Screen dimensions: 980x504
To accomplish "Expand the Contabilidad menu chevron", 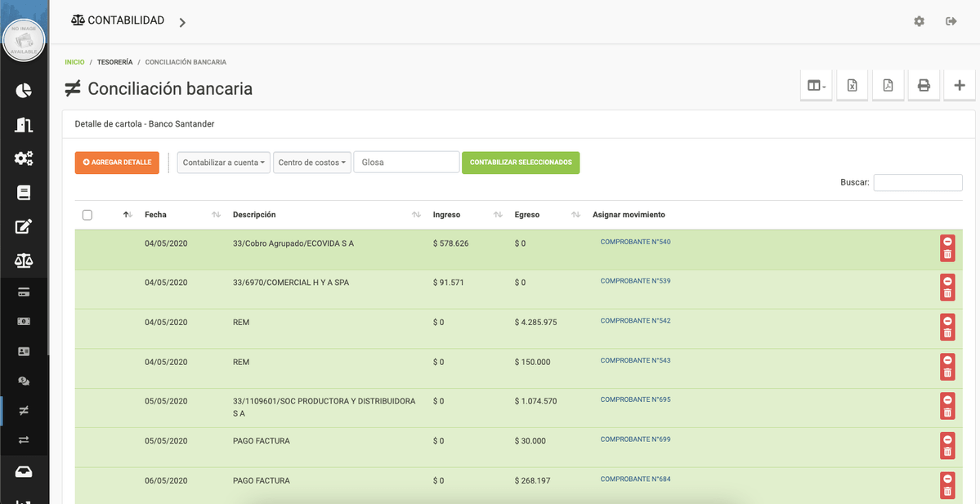I will (182, 22).
